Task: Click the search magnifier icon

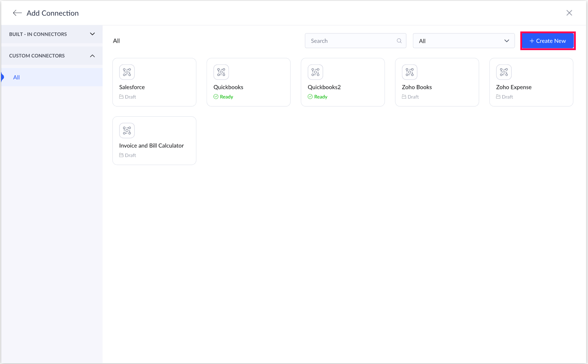Action: [399, 41]
